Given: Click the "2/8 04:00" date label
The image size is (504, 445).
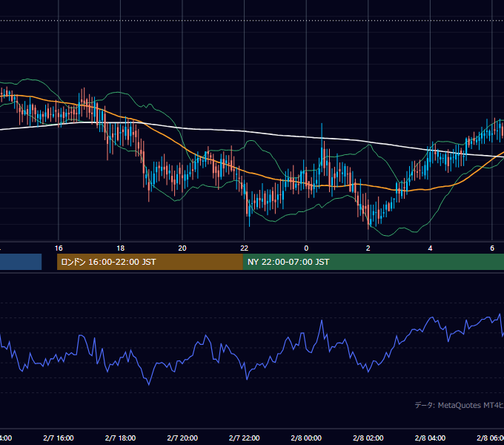Looking at the screenshot, I should 430,438.
